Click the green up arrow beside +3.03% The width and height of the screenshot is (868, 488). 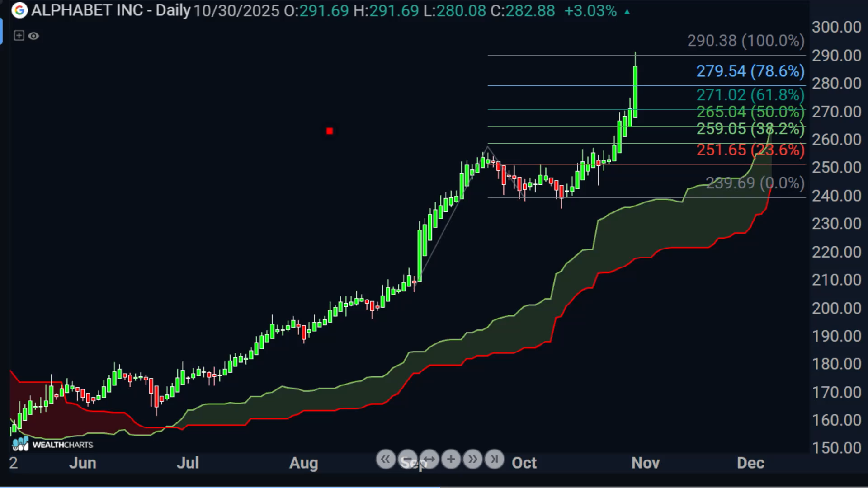627,12
